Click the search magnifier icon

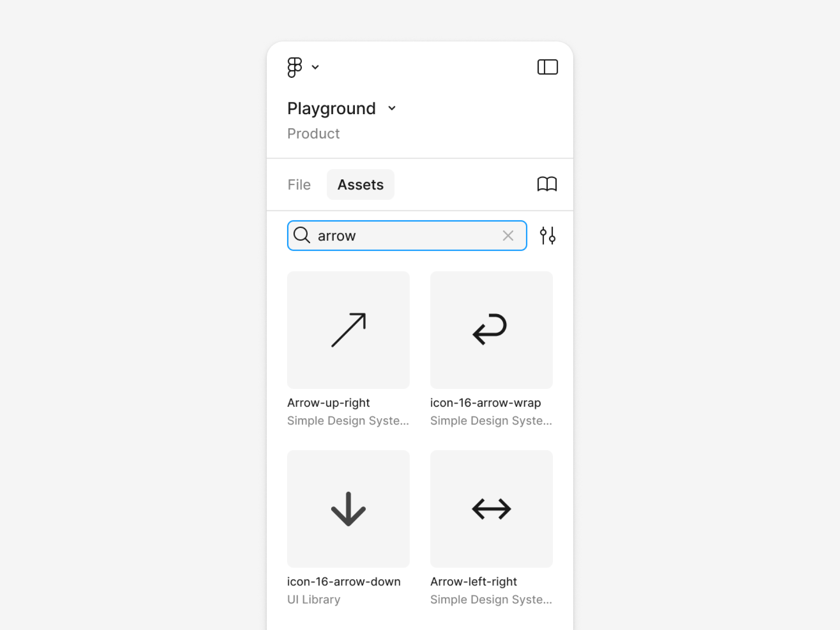[302, 235]
